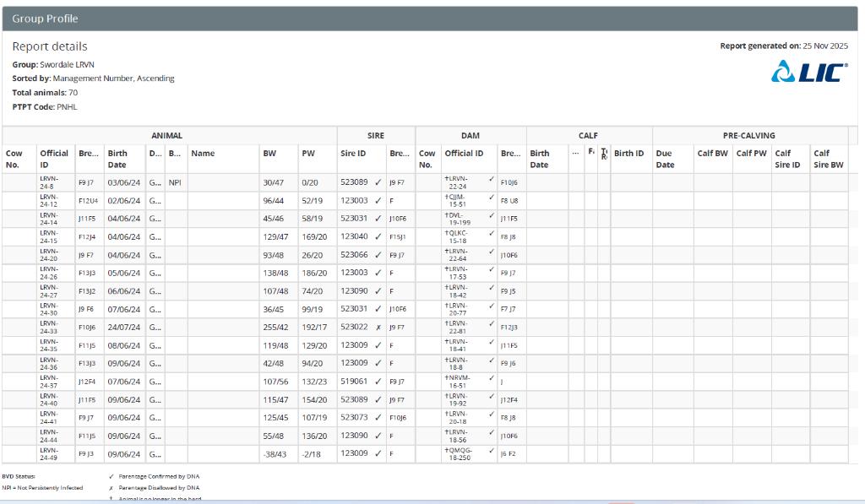Click the Due Date column header
The height and width of the screenshot is (504, 865).
tap(665, 159)
